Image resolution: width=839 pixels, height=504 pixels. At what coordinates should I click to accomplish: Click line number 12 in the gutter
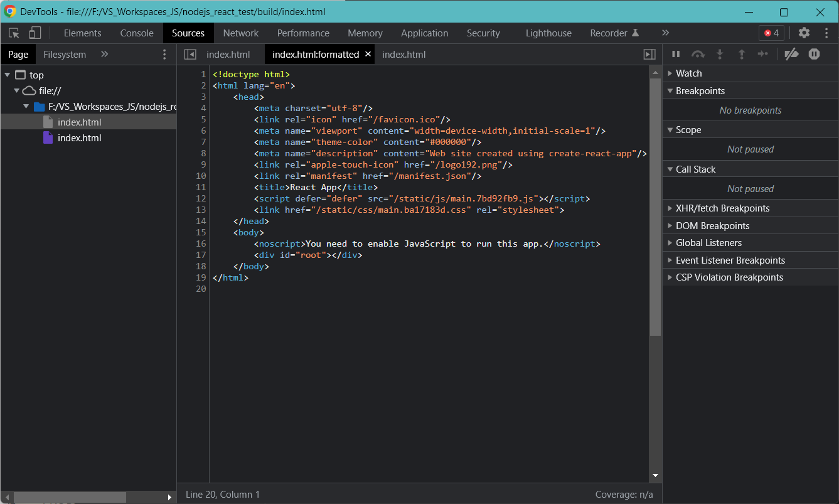(201, 198)
